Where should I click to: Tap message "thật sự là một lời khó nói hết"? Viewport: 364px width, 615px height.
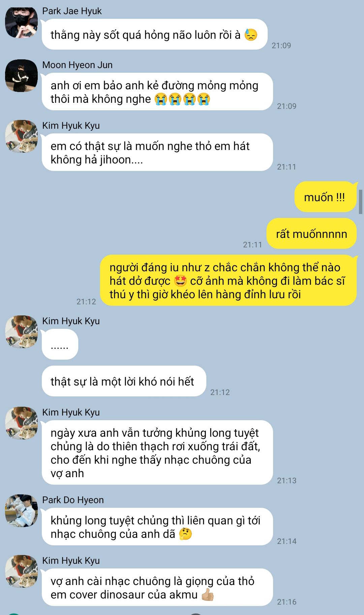point(124,381)
